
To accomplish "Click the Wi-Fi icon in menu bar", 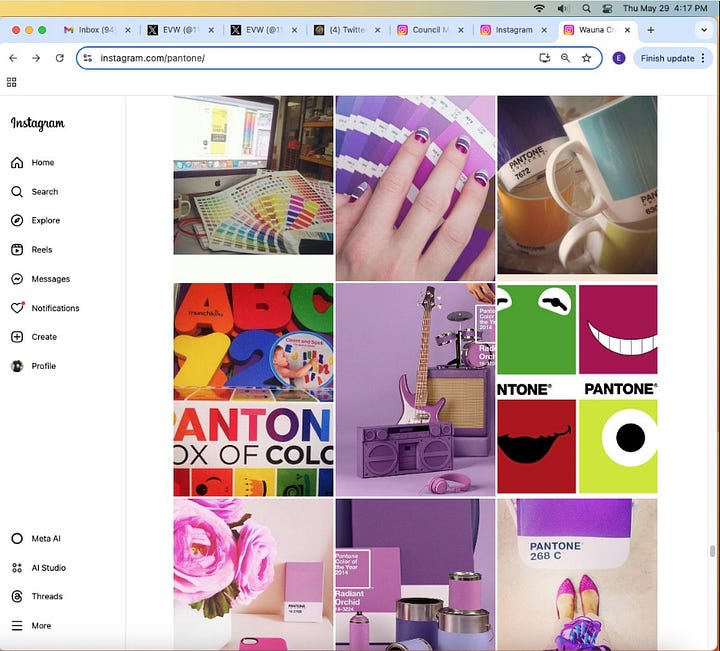I will [x=539, y=8].
